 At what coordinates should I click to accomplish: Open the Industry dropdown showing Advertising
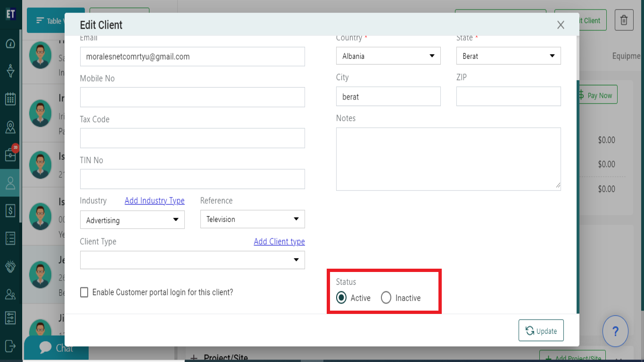(132, 220)
